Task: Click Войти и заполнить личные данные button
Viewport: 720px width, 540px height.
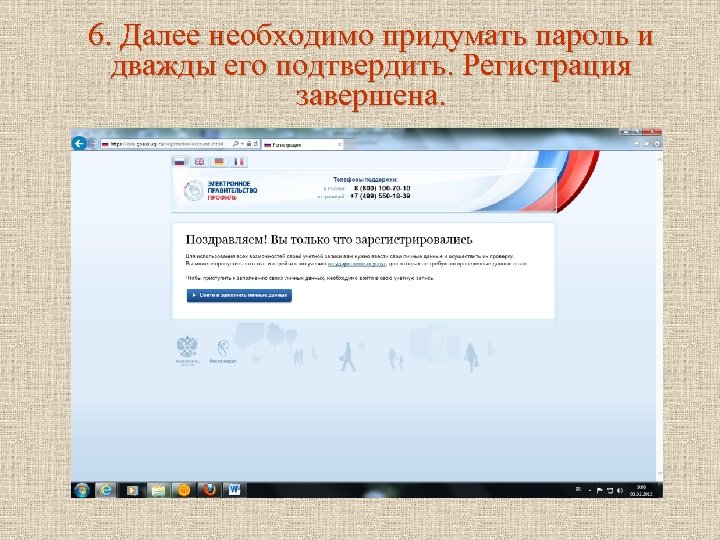Action: [x=239, y=295]
